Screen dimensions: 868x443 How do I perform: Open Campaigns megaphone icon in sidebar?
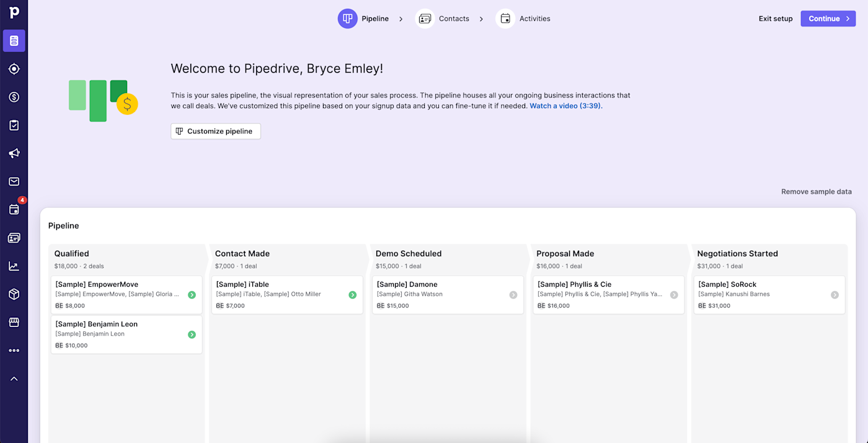click(x=14, y=153)
